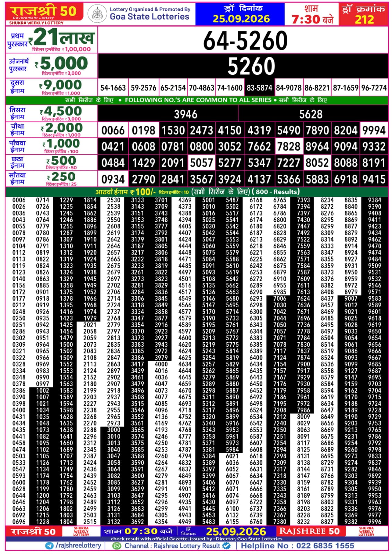Open the /rajshreelottery Telegram handle
392x554 pixels.
point(78,546)
